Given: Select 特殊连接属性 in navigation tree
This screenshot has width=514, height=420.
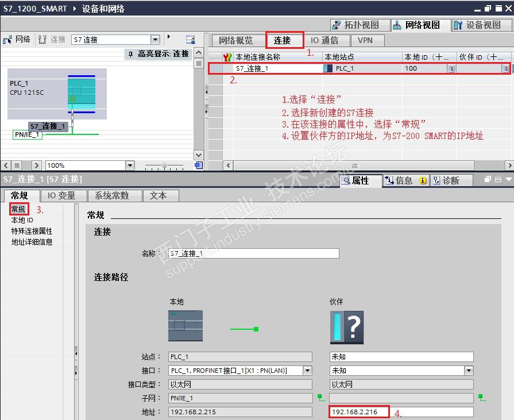Looking at the screenshot, I should [32, 231].
